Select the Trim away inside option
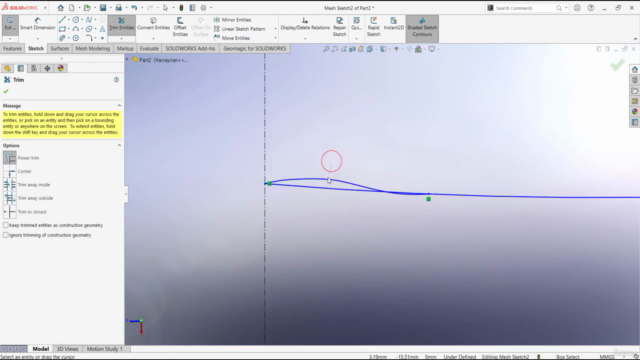640x360 pixels. click(10, 185)
